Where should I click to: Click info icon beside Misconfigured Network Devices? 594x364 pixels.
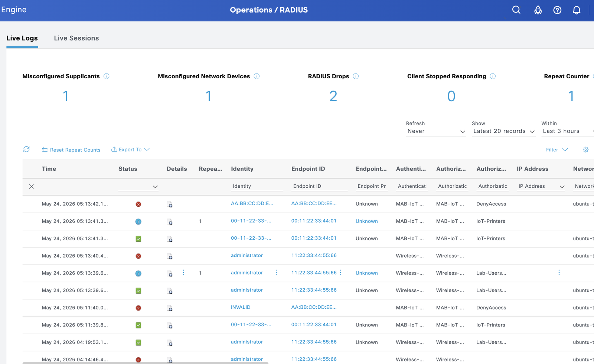coord(257,76)
